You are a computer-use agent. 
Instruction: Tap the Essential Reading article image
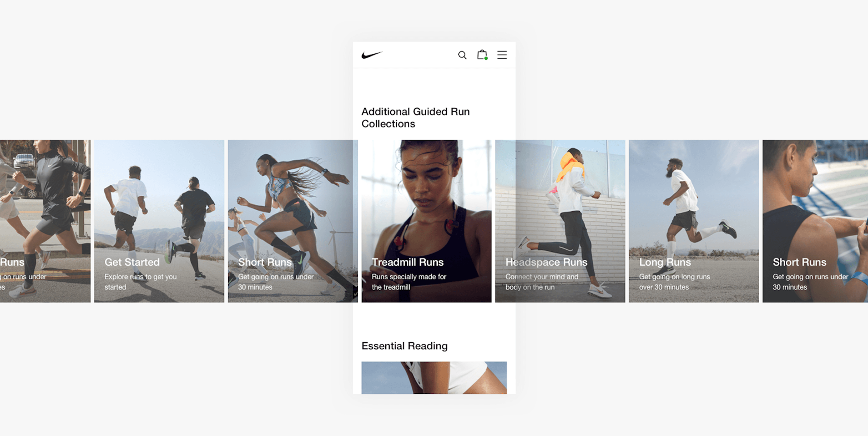(434, 377)
